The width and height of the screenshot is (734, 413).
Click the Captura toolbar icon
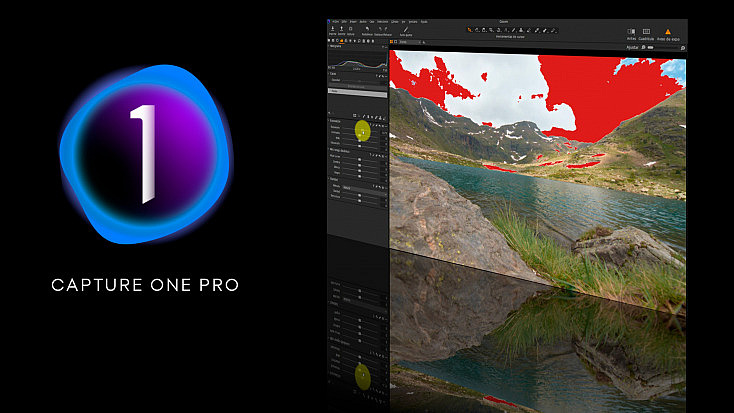pos(350,29)
